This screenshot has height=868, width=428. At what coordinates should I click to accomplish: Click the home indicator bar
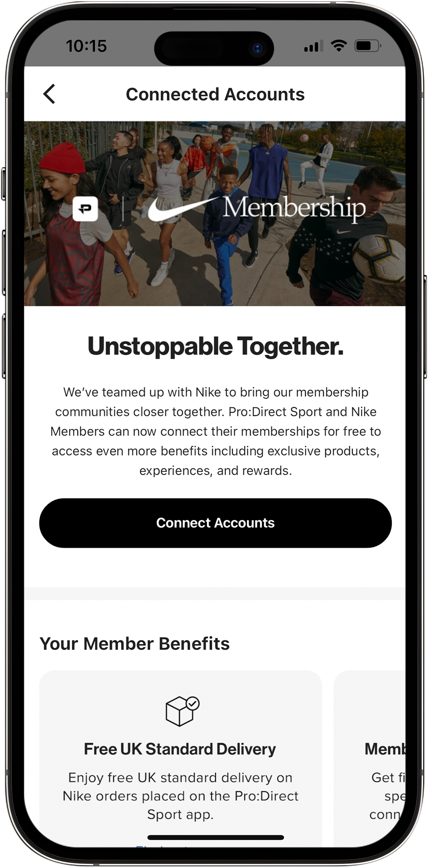point(216,837)
